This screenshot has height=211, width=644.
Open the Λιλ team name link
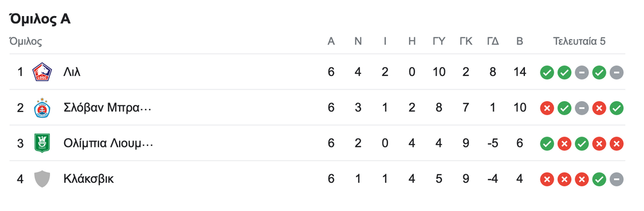point(72,72)
